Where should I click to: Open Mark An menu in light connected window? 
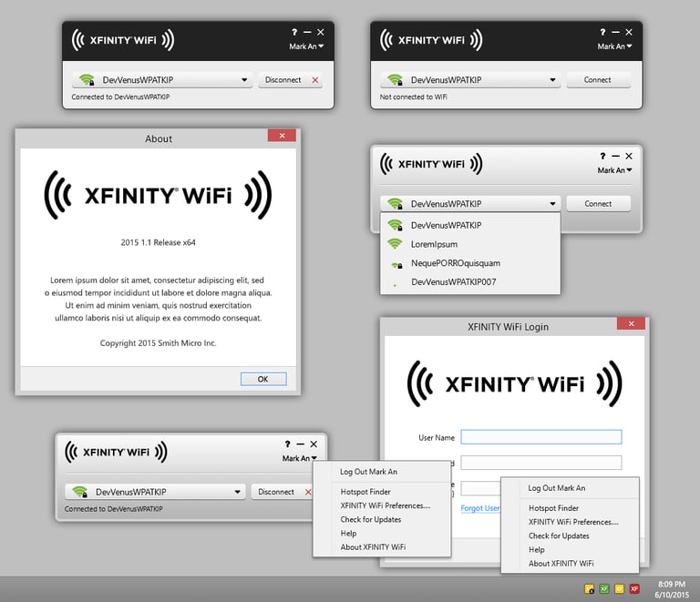(x=300, y=458)
